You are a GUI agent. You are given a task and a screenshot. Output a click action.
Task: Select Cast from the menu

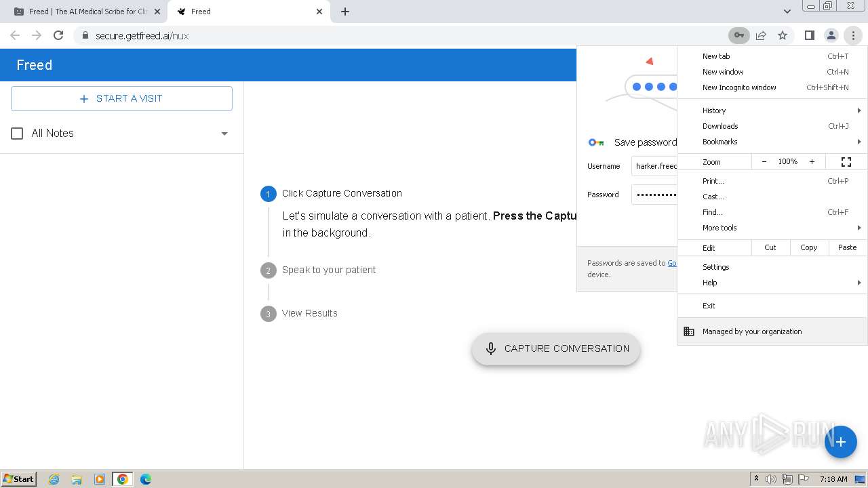[x=772, y=197]
